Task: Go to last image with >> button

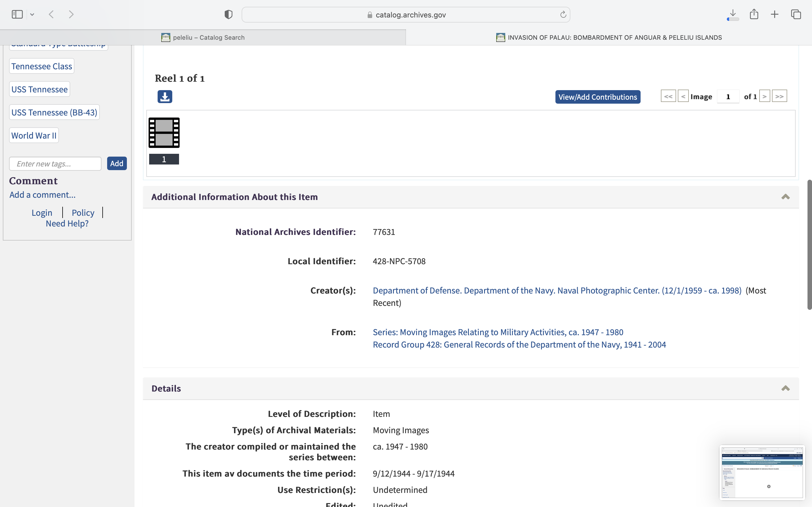Action: 779,97
